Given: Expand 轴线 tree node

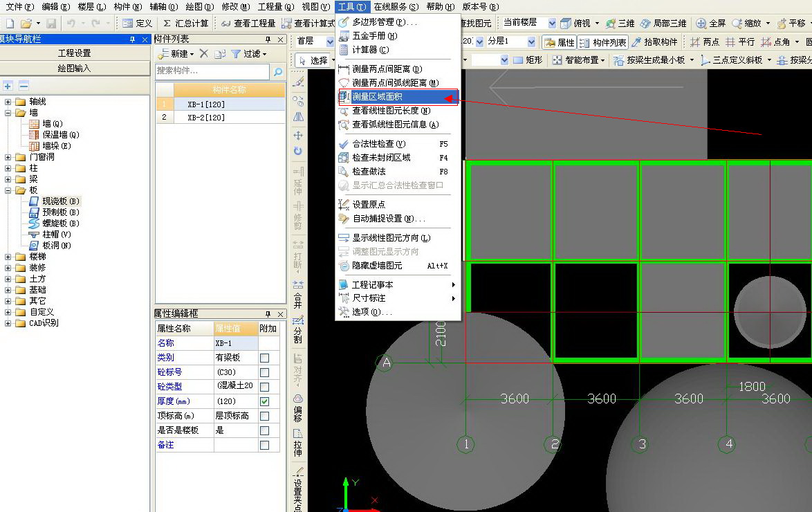Looking at the screenshot, I should point(8,102).
